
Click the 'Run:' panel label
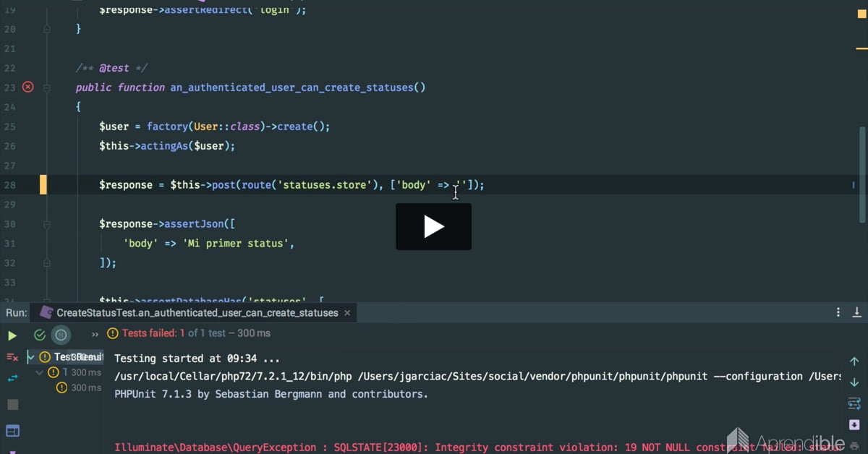coord(17,313)
